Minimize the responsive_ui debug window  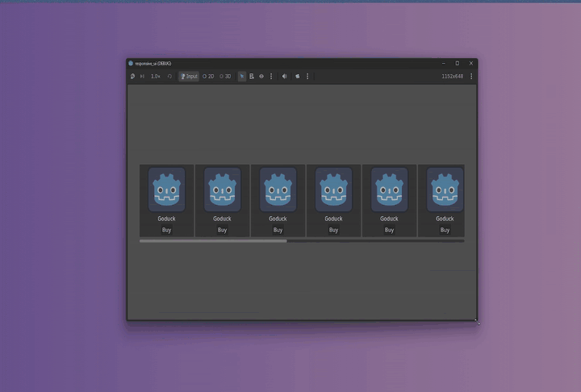click(x=444, y=64)
